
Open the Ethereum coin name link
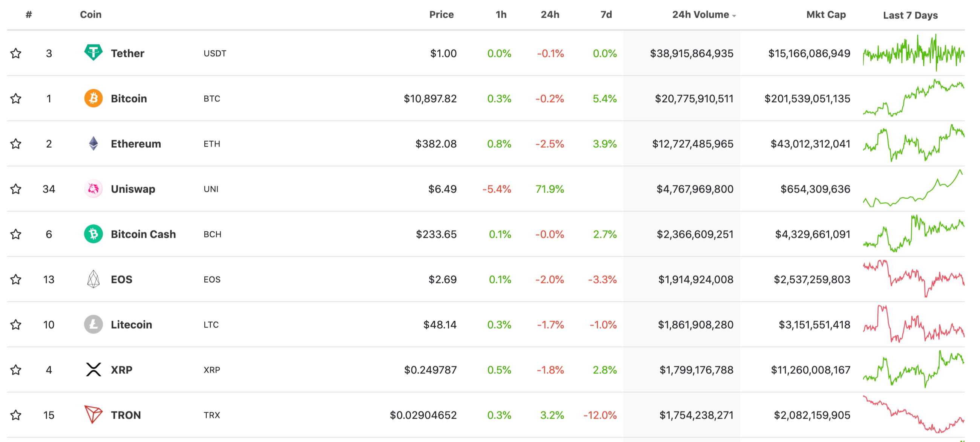click(x=136, y=144)
